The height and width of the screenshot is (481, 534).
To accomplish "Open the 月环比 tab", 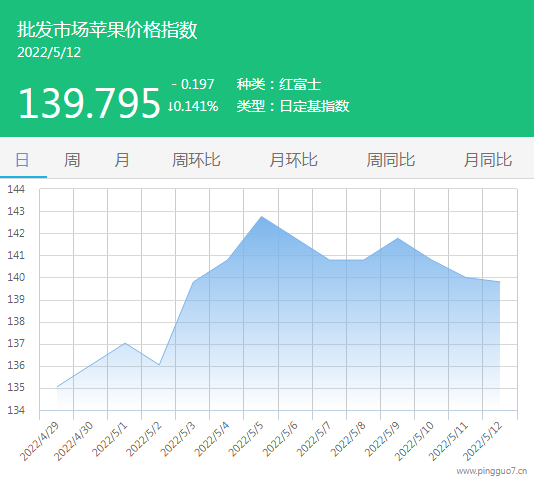I will click(x=294, y=160).
